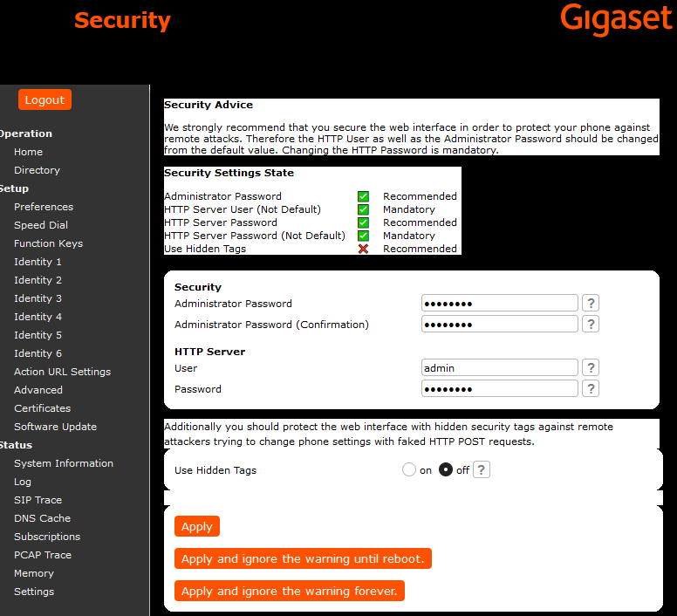Screen dimensions: 677x616
Task: Go to Home page
Action: (x=28, y=152)
